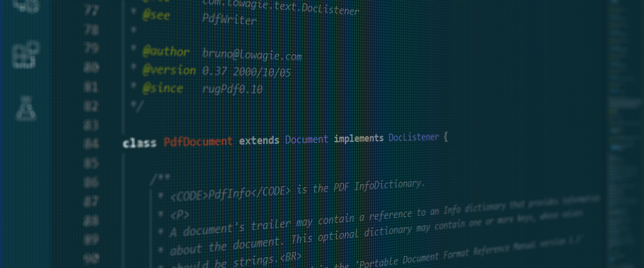Click the rugPdf0.10 text
This screenshot has height=268, width=644.
click(232, 89)
